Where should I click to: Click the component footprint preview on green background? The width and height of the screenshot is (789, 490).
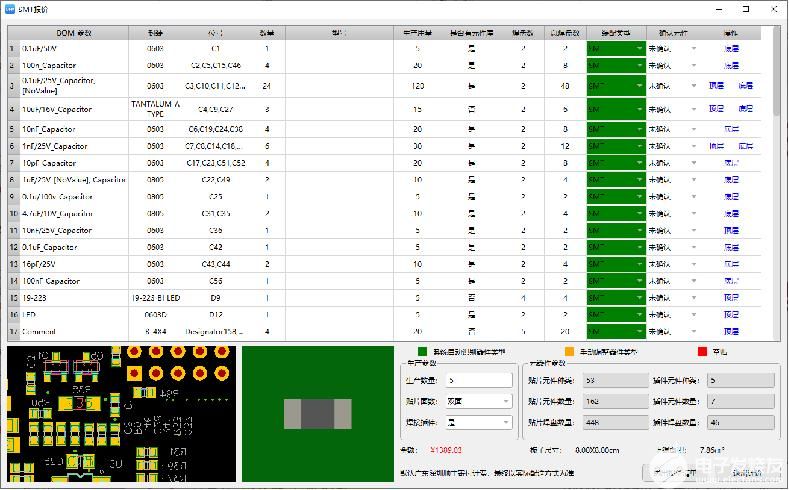(318, 414)
